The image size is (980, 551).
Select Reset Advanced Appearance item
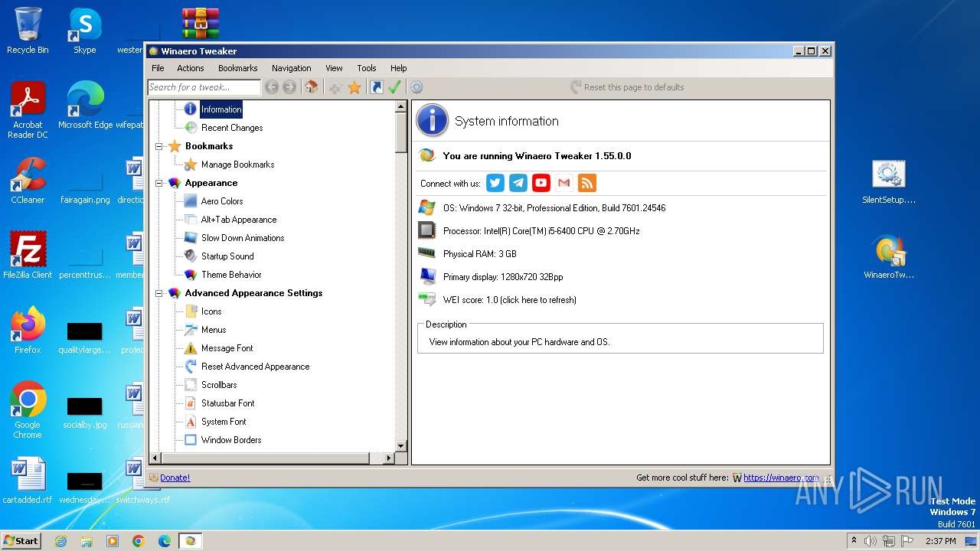coord(256,367)
